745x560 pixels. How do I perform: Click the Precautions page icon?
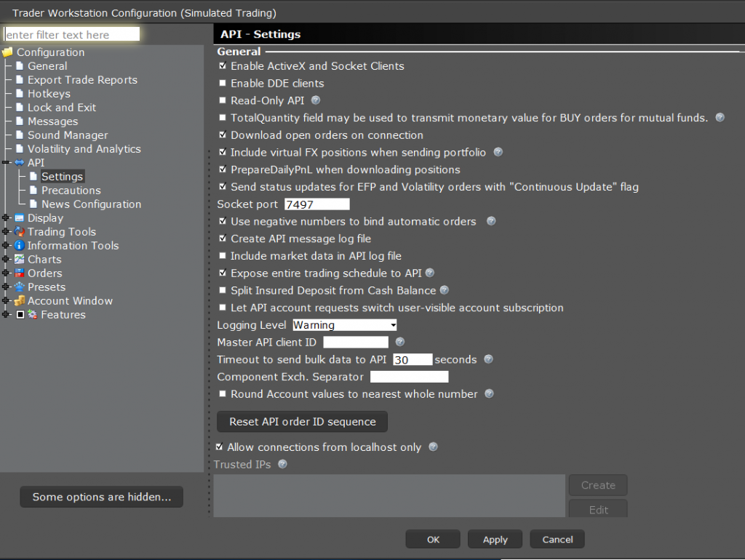tap(33, 190)
